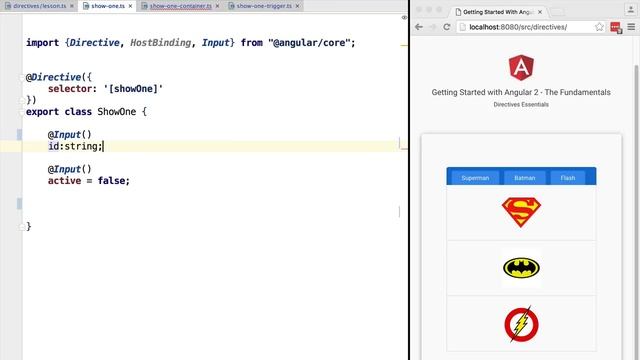Collapse the @Directive decorator fold marker
Viewport: 640px width, 360px height.
pyautogui.click(x=22, y=77)
